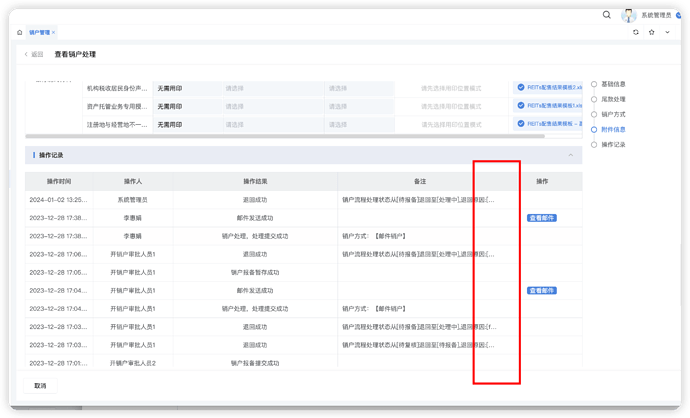Collapse the 操作记录 panel chevron

[x=571, y=156]
